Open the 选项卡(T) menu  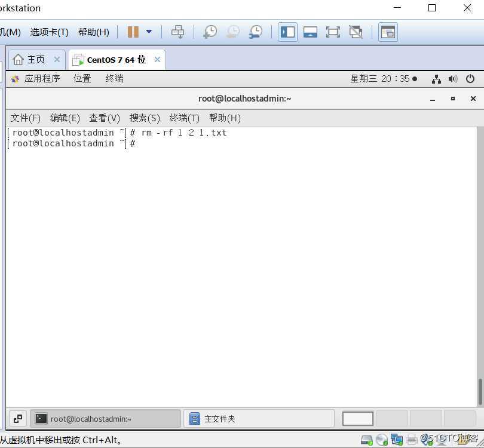50,32
